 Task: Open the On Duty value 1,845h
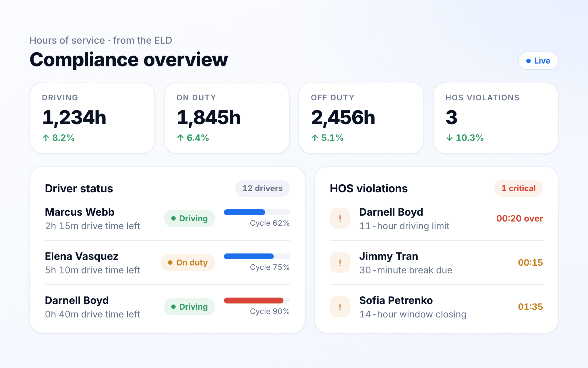pyautogui.click(x=209, y=118)
